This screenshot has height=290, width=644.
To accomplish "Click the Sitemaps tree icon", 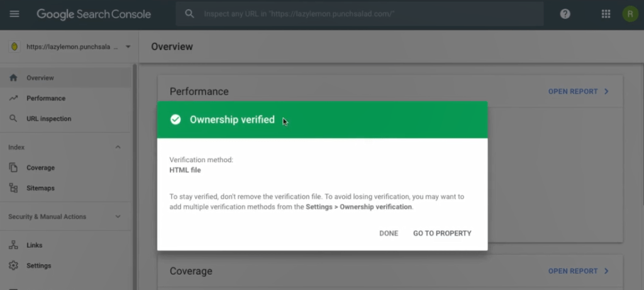I will 14,188.
